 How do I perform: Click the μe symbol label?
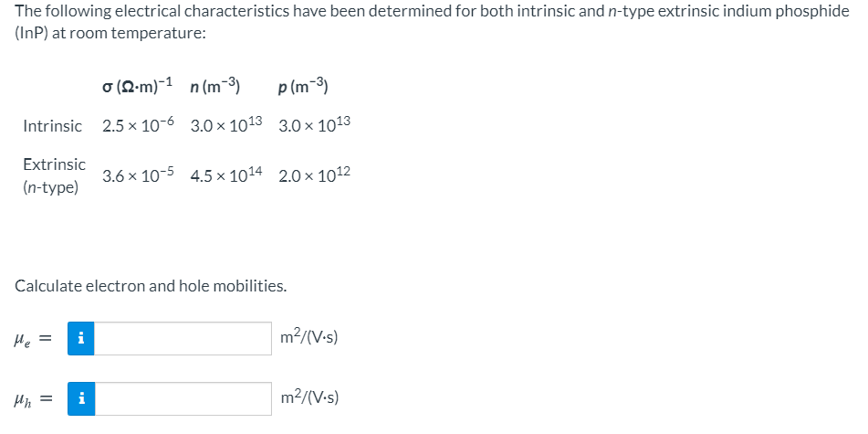[22, 339]
